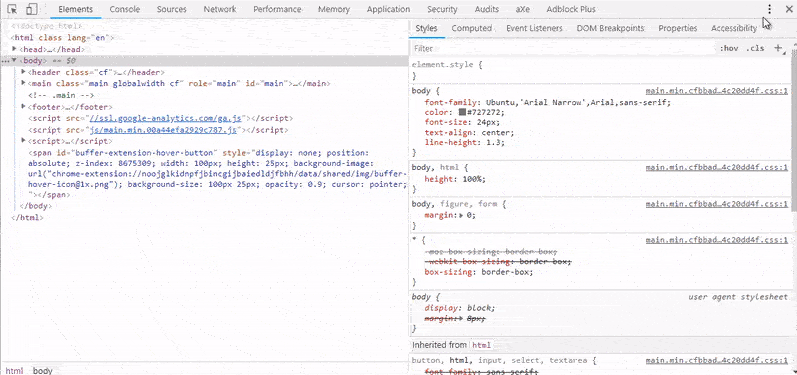Open the DevTools three-dot customize menu

tap(770, 9)
